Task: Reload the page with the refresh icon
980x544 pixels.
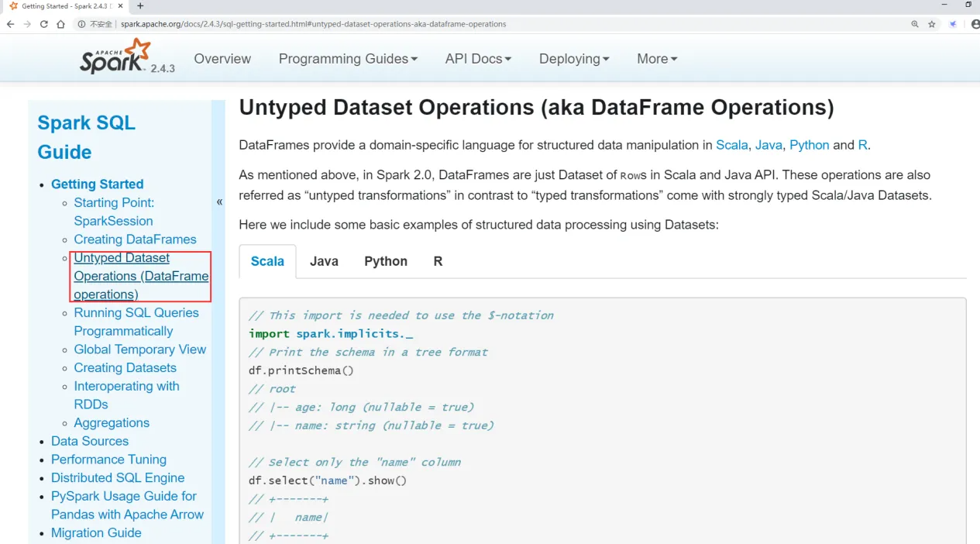Action: 44,24
